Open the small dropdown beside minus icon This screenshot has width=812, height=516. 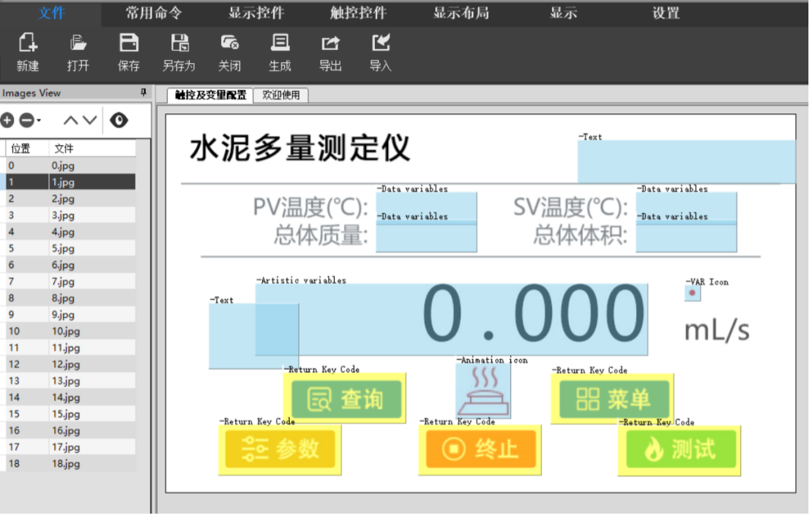pos(39,121)
